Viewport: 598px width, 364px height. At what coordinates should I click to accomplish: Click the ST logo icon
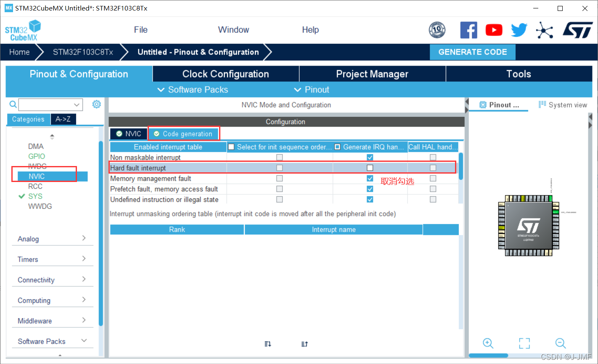(578, 30)
